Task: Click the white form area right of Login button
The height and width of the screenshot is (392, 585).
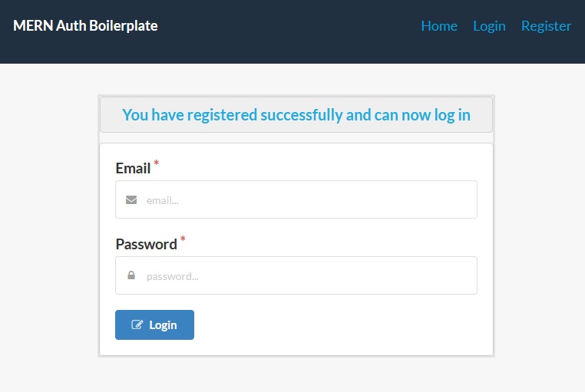Action: click(338, 324)
